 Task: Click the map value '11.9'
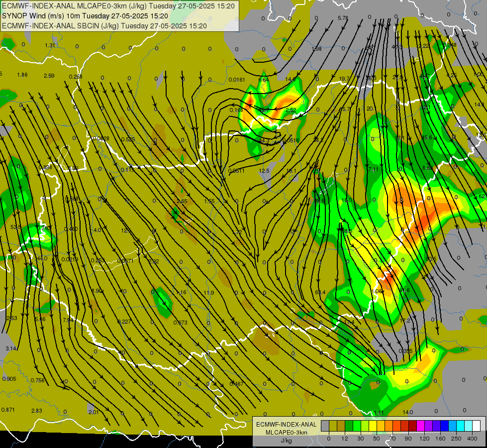point(209,293)
